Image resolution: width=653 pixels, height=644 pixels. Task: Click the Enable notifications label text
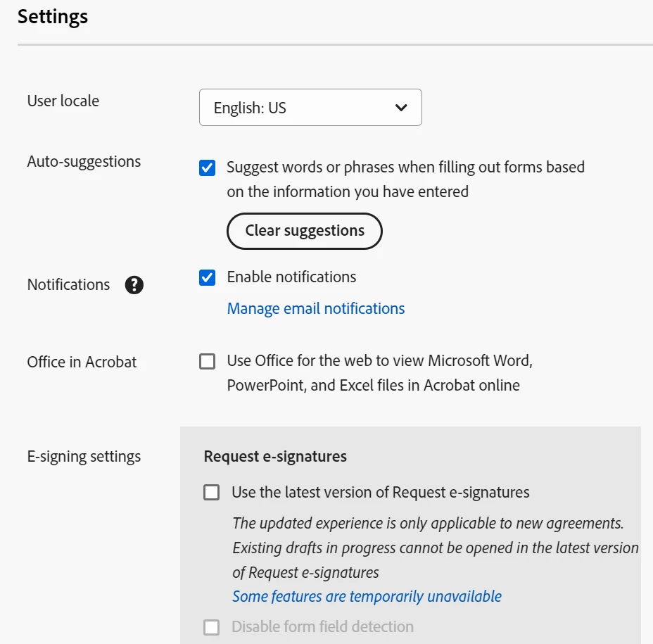click(291, 277)
